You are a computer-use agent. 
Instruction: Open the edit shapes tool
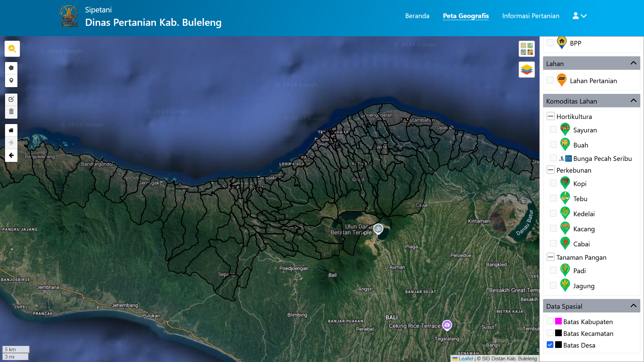pyautogui.click(x=11, y=99)
